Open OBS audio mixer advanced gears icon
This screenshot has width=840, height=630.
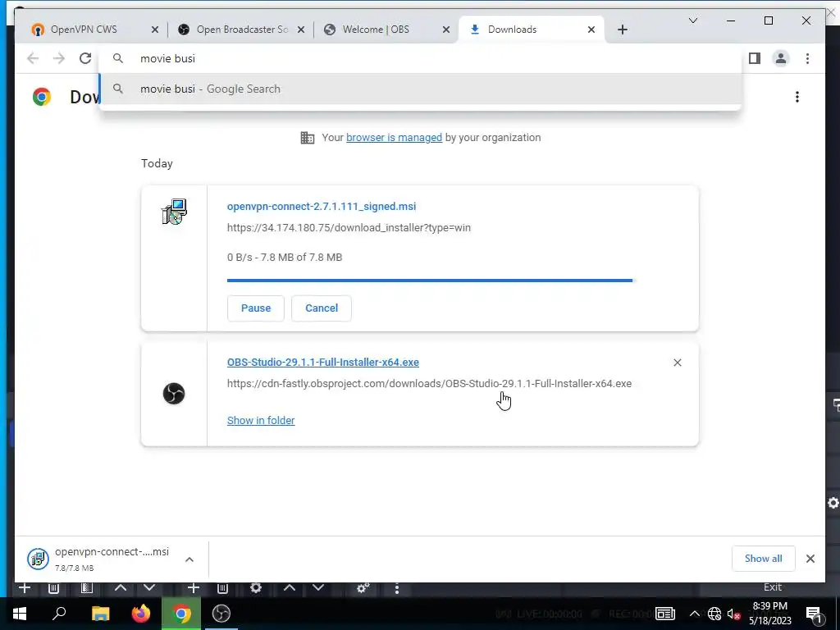[x=363, y=587]
